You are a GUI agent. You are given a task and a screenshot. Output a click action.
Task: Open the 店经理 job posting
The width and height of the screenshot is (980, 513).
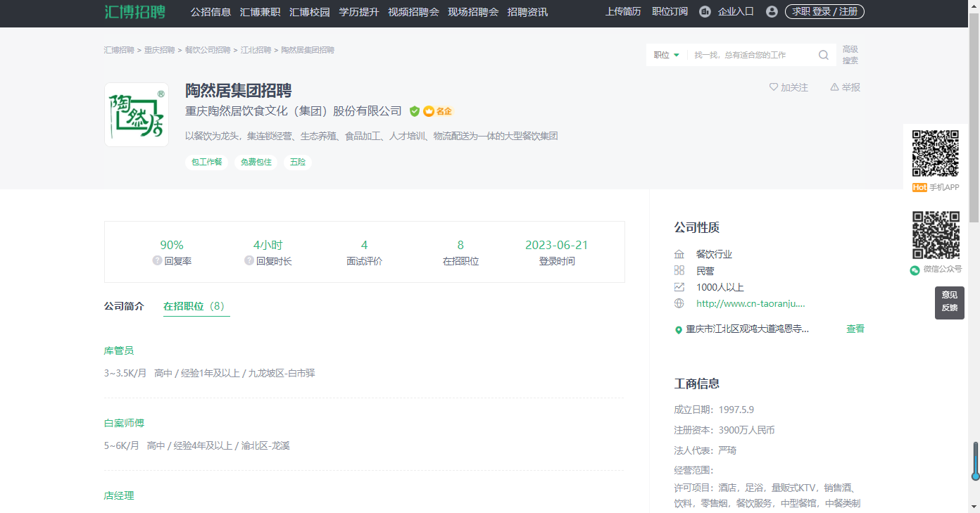119,495
